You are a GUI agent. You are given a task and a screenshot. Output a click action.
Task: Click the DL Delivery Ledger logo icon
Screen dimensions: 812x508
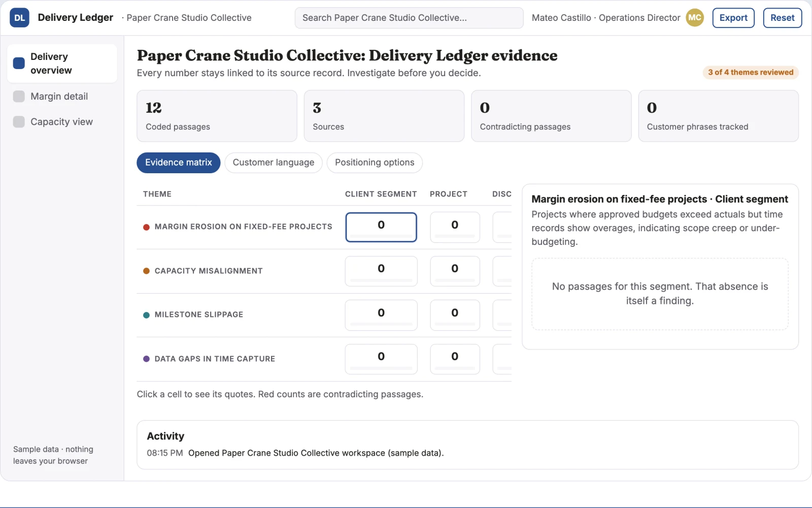[19, 18]
